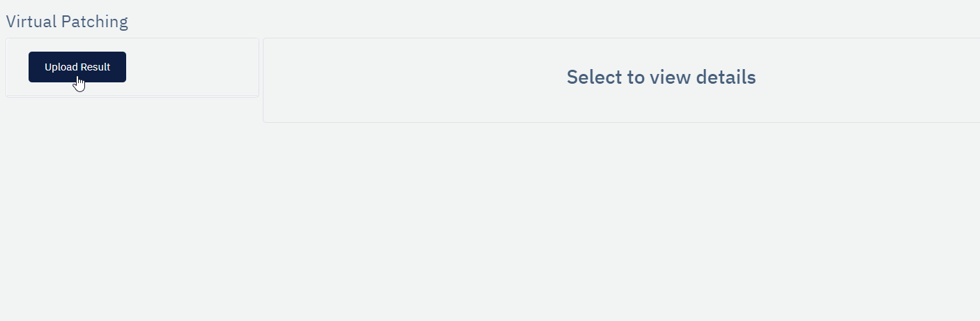The image size is (980, 321).
Task: Click the left card containing Upload Result
Action: (x=132, y=68)
